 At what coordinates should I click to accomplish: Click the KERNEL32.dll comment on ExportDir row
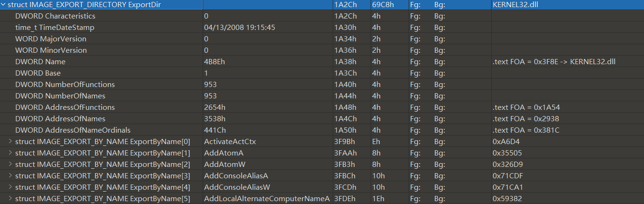point(515,5)
